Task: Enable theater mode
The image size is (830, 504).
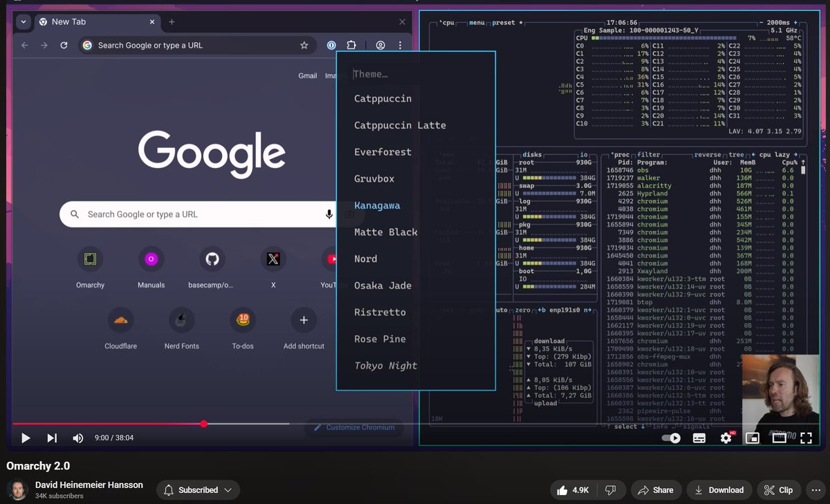Action: pyautogui.click(x=779, y=438)
